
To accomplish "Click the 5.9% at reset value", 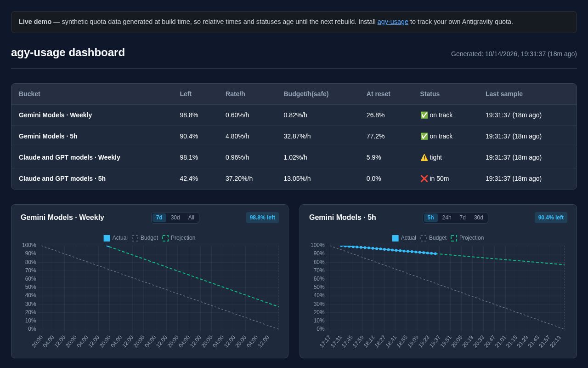I will [x=374, y=157].
